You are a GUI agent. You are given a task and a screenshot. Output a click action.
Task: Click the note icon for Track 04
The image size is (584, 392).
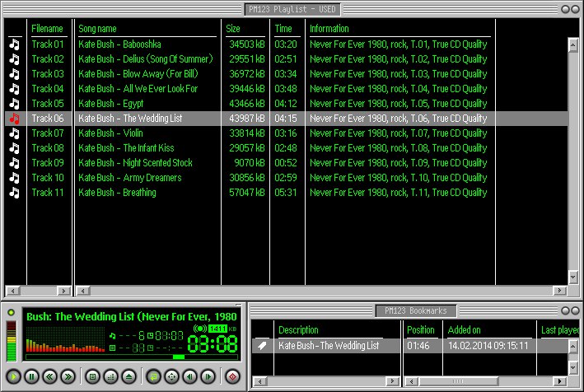click(14, 89)
